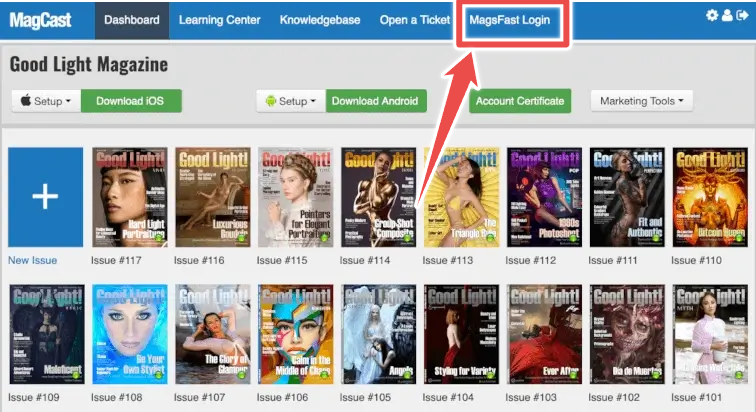Click the Issue #102 label

[x=614, y=398]
